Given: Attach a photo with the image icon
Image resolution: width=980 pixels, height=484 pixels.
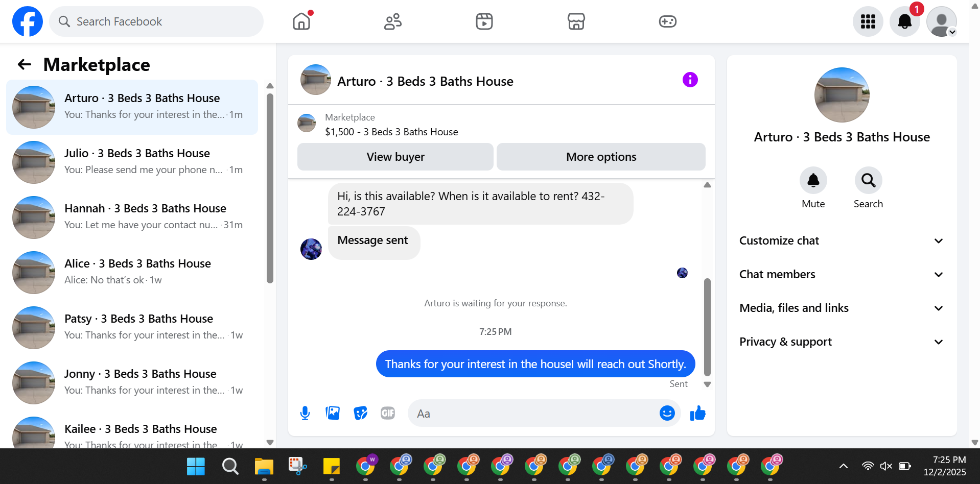Looking at the screenshot, I should (x=333, y=413).
